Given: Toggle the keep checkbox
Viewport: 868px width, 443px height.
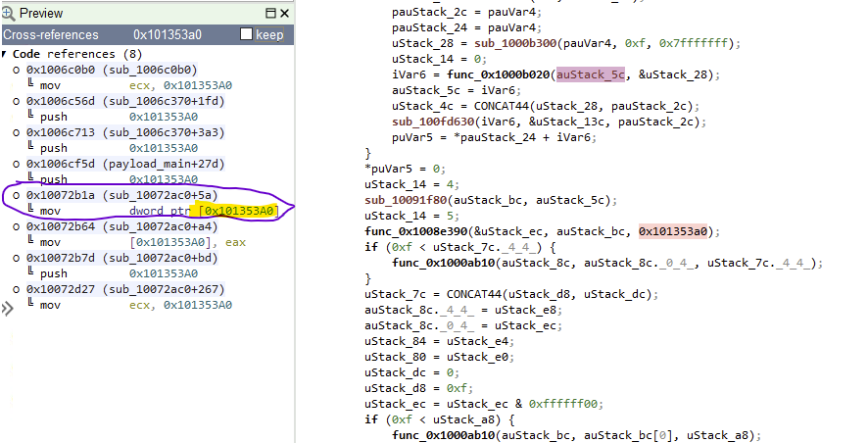Looking at the screenshot, I should (x=246, y=34).
